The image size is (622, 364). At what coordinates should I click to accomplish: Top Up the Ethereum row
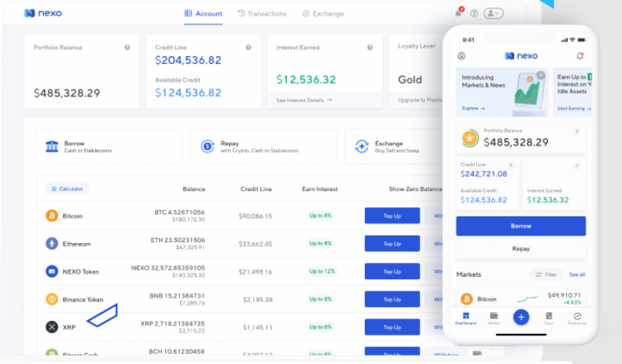point(392,244)
